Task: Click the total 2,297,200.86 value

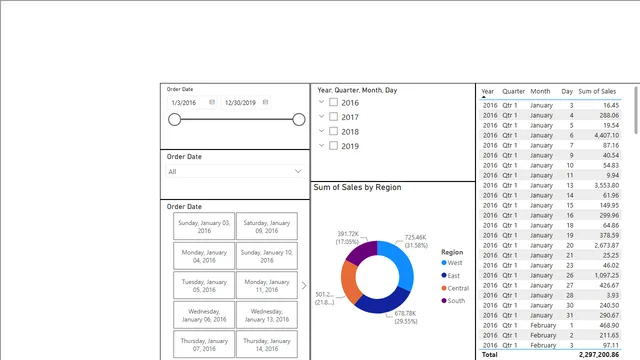Action: pos(599,355)
